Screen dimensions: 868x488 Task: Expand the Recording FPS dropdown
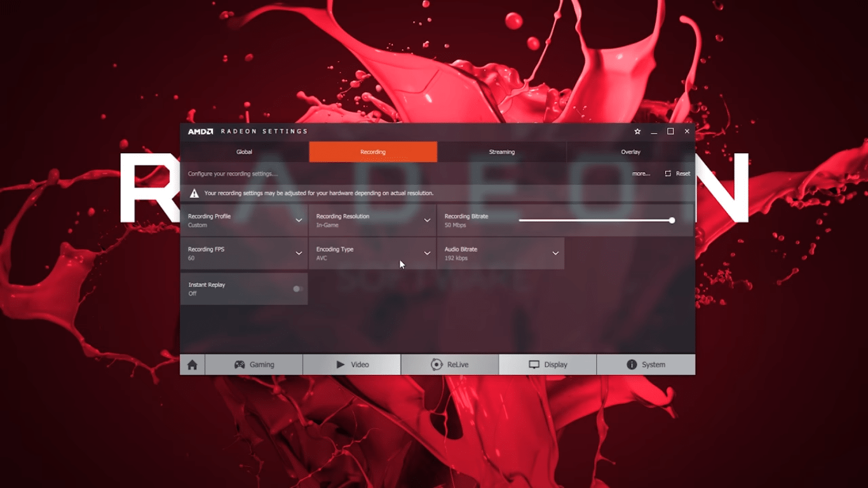(244, 254)
